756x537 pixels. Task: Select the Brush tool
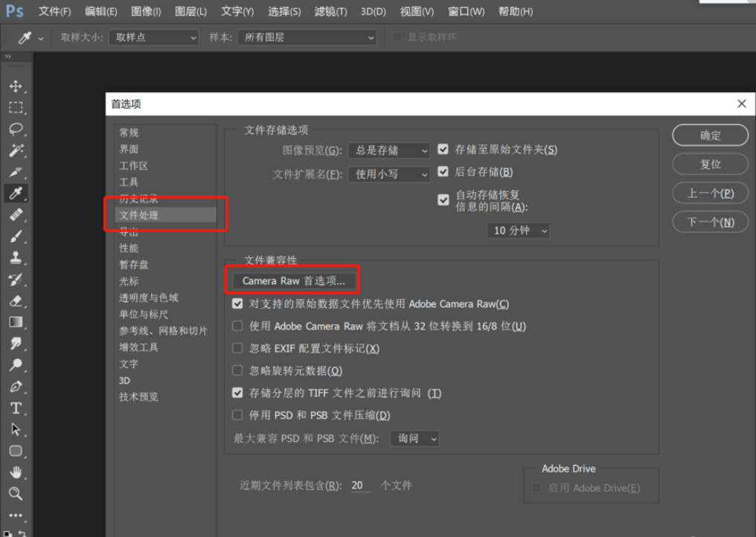(16, 237)
